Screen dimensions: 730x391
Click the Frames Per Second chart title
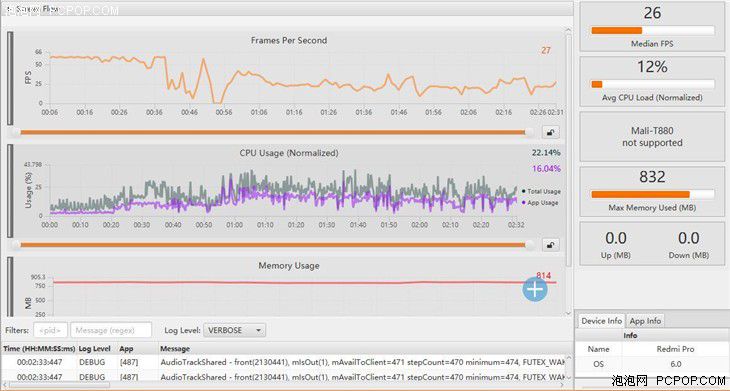pos(289,40)
